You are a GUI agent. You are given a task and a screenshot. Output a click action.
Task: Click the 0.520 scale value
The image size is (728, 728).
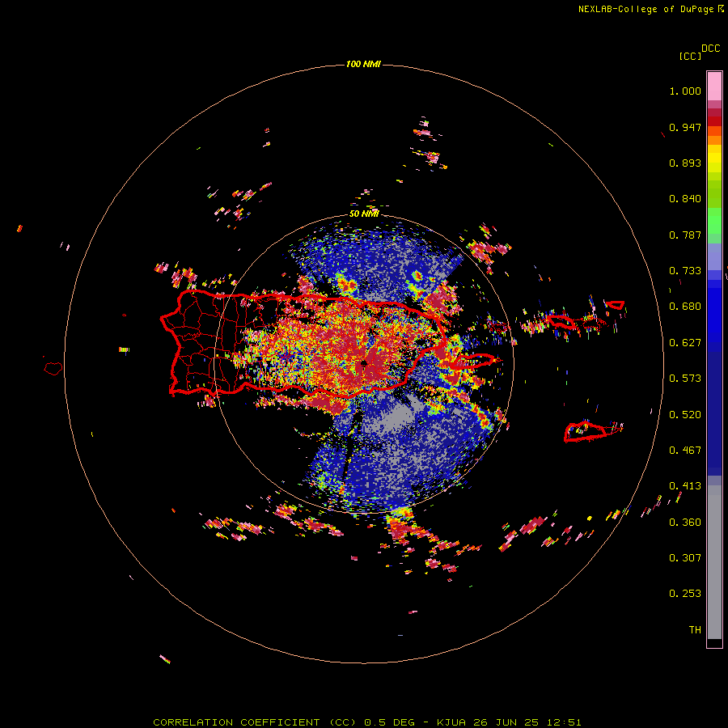(x=685, y=415)
